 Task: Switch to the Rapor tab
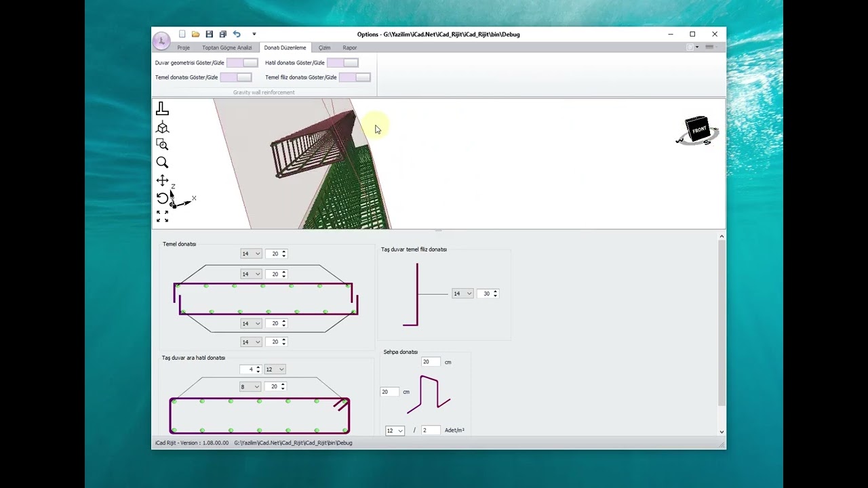[349, 47]
